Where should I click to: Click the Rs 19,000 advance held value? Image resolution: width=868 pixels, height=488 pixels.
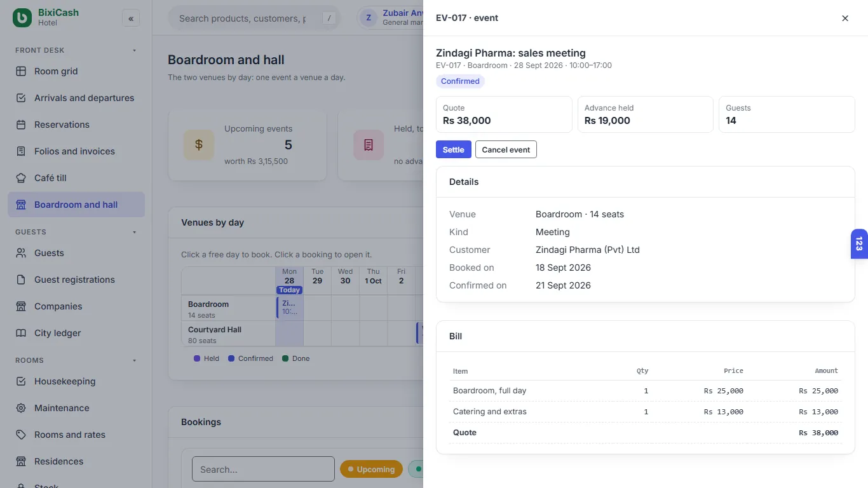coord(607,121)
